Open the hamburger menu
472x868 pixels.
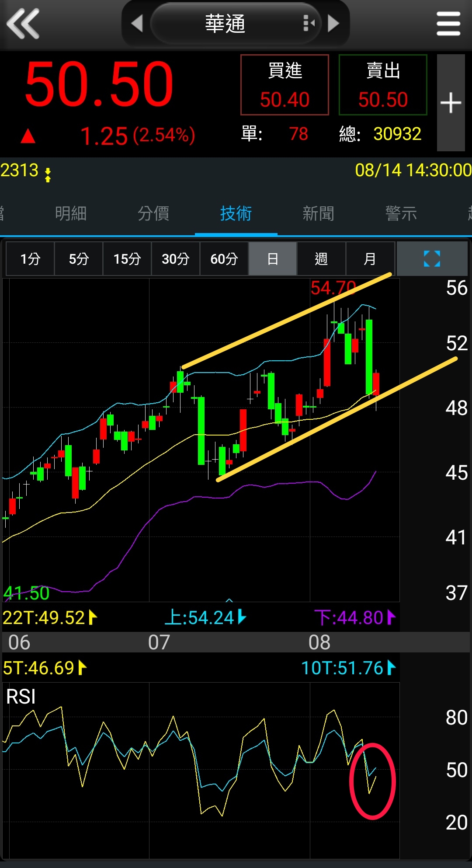pos(448,24)
